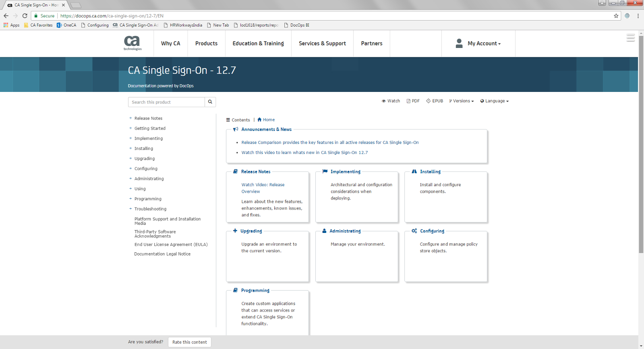Expand Release Notes in sidebar tree
The image size is (644, 349).
point(130,118)
